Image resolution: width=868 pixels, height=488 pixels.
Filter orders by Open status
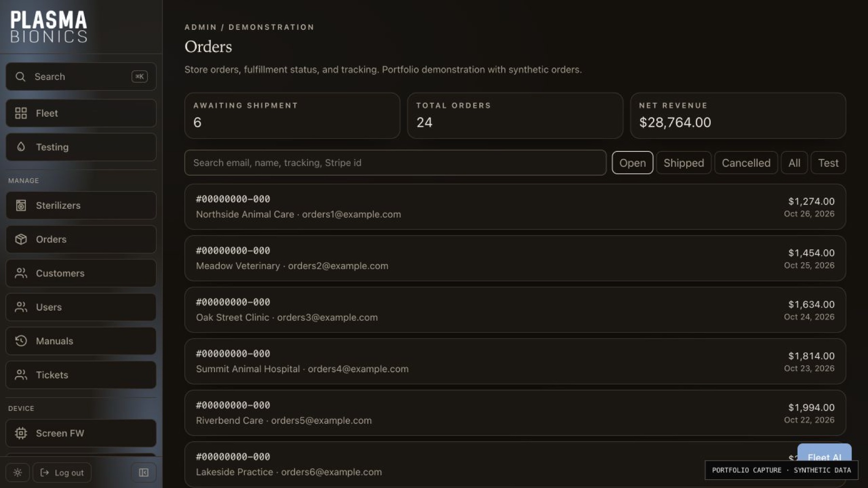point(632,163)
